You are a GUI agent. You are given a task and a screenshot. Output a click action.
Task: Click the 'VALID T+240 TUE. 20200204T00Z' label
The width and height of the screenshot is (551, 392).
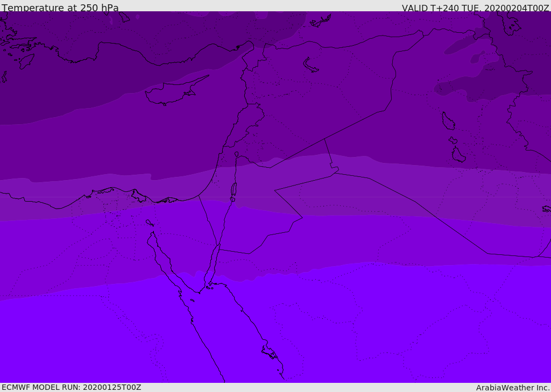[476, 8]
